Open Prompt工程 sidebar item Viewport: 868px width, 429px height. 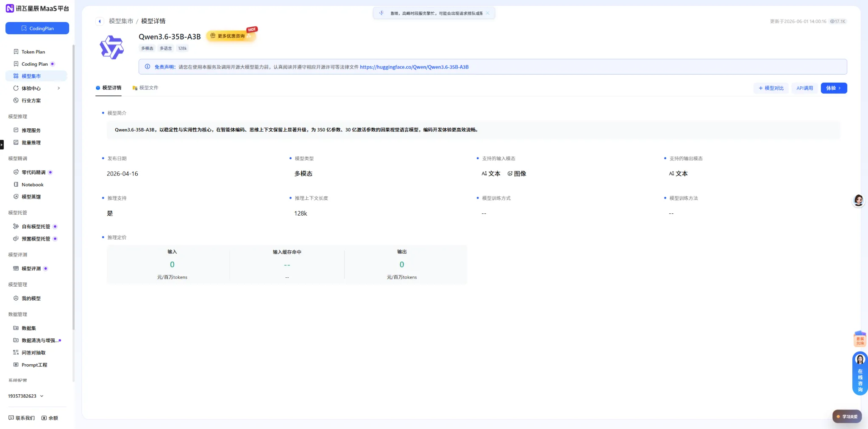[x=34, y=365]
